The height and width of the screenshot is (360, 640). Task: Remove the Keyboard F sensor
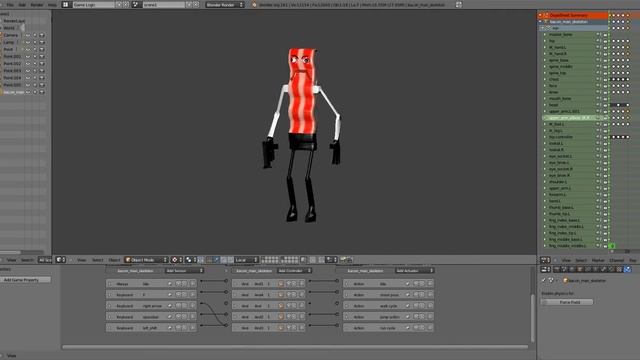[x=193, y=294]
